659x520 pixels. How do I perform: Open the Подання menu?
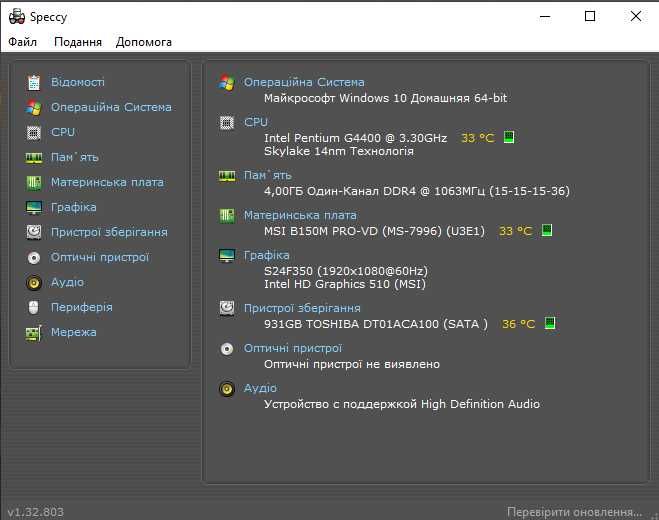(x=78, y=42)
